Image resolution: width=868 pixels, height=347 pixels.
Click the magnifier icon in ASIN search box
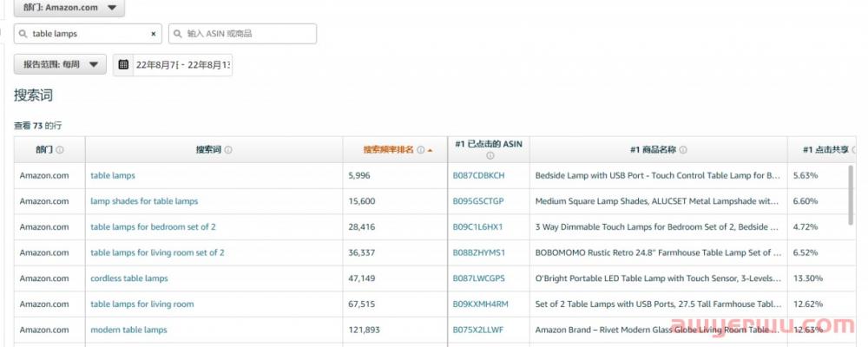(178, 34)
